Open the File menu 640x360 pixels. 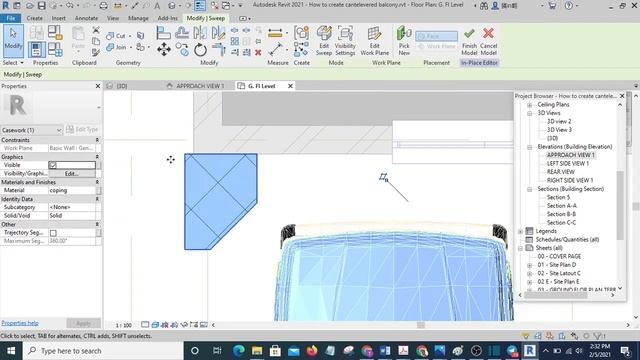[11, 18]
